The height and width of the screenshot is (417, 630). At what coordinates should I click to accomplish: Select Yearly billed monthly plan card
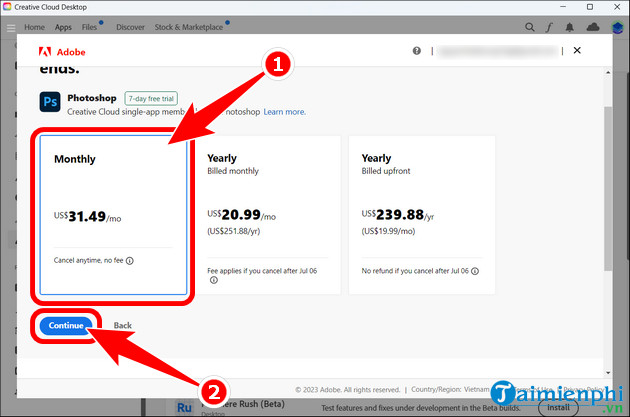pyautogui.click(x=268, y=215)
